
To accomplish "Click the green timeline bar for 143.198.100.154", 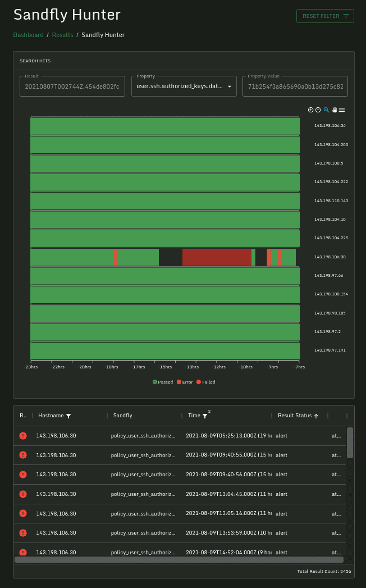I will (165, 295).
